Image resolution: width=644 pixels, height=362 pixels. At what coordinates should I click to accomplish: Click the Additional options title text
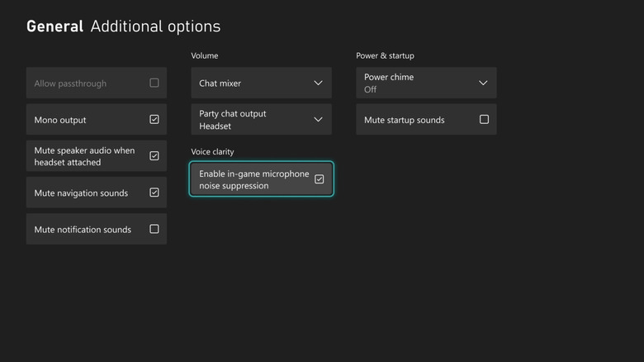click(x=155, y=26)
